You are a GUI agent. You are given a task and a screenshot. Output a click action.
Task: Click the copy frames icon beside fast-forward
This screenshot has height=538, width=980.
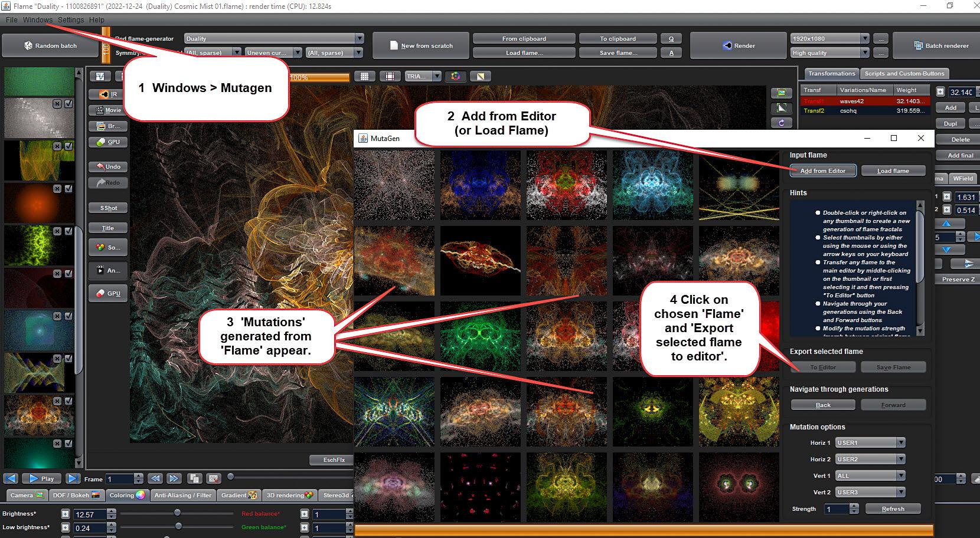tap(194, 478)
